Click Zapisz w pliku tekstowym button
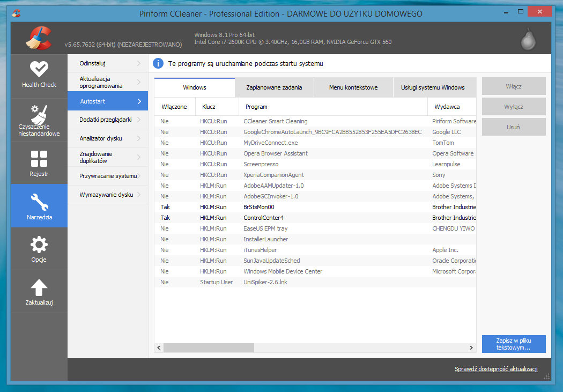 pos(514,344)
